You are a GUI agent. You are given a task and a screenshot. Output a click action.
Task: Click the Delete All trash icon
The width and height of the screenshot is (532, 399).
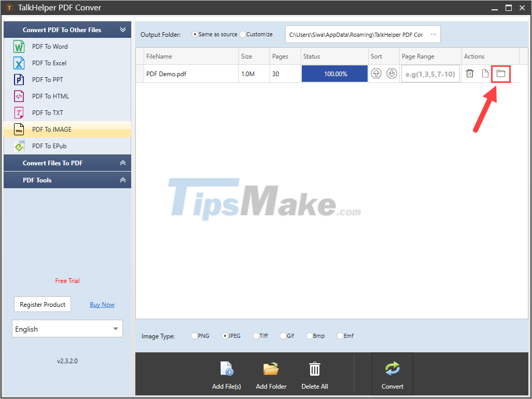tap(315, 368)
